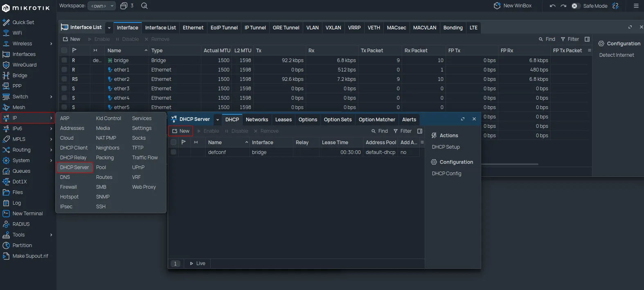Open New Terminal in sidebar
644x290 pixels.
(x=27, y=214)
